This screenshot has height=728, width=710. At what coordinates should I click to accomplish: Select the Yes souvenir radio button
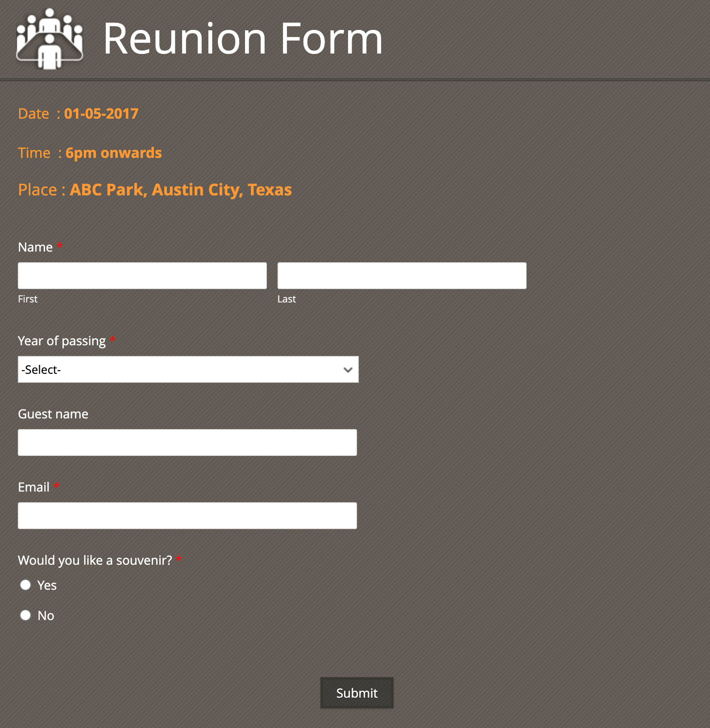pyautogui.click(x=25, y=585)
